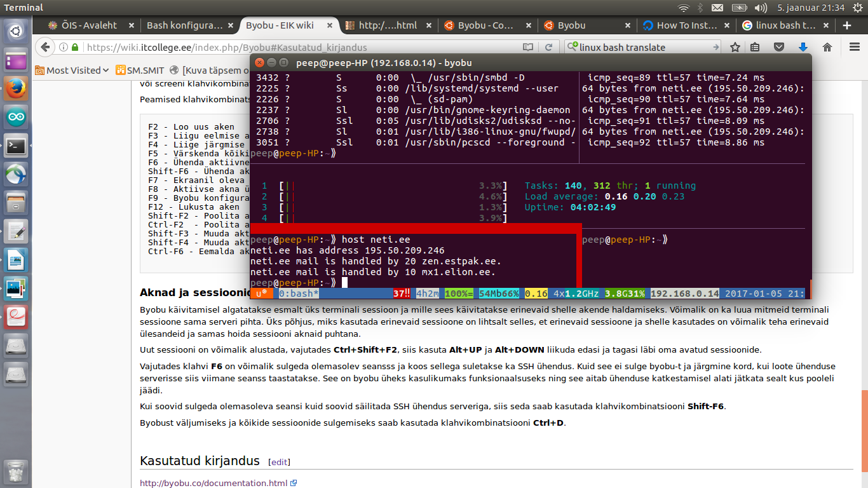
Task: Open the red PDF reader launcher icon
Action: [x=16, y=317]
